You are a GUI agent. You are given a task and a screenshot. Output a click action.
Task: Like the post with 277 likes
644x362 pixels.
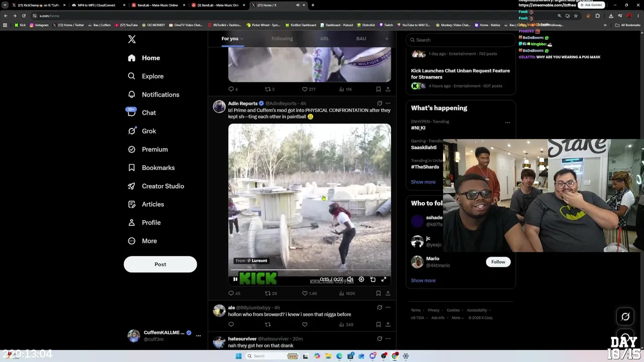(x=309, y=89)
